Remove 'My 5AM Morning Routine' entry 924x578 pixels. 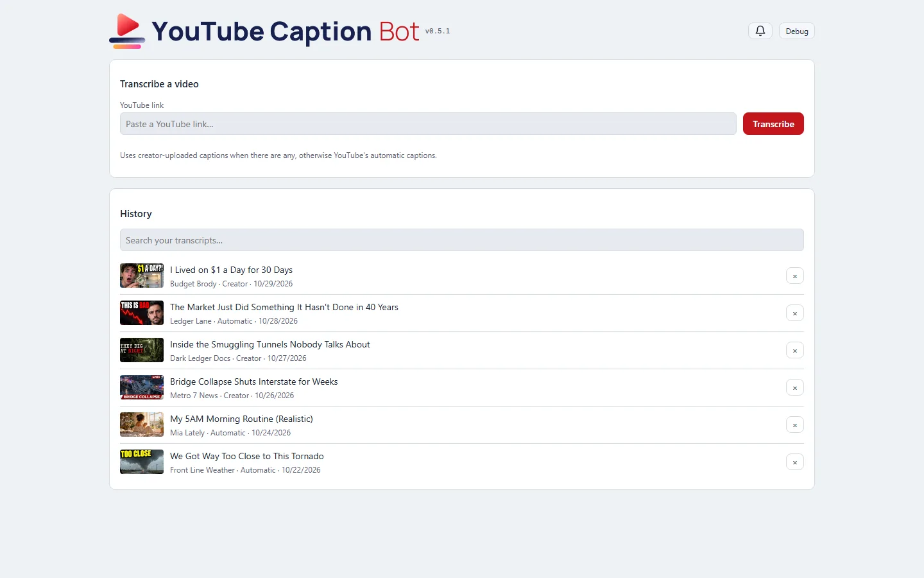pos(794,425)
